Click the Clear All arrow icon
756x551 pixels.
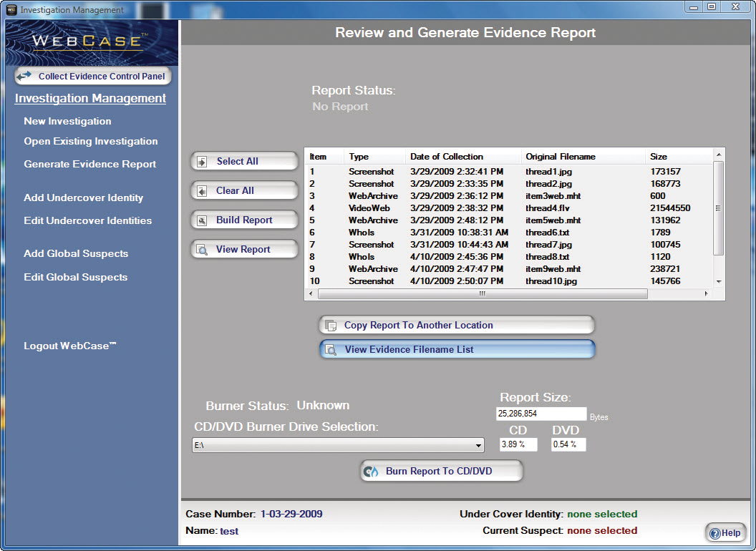pos(202,191)
